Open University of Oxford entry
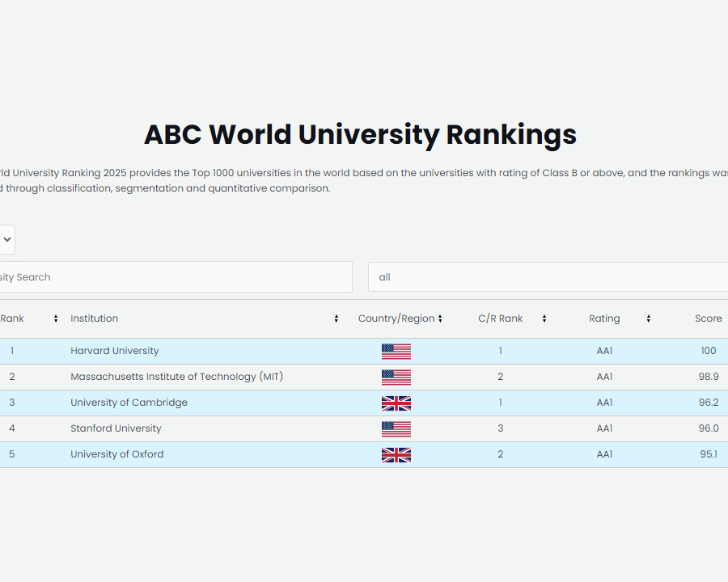728x582 pixels. (117, 454)
